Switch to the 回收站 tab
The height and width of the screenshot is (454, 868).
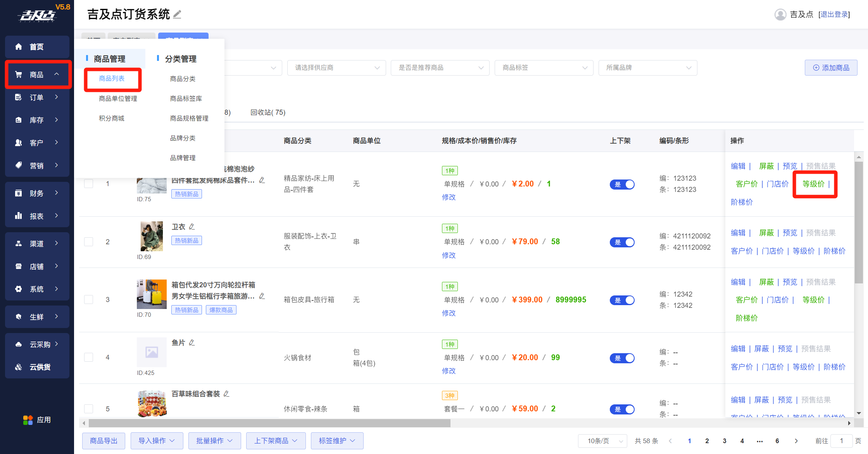pos(267,112)
